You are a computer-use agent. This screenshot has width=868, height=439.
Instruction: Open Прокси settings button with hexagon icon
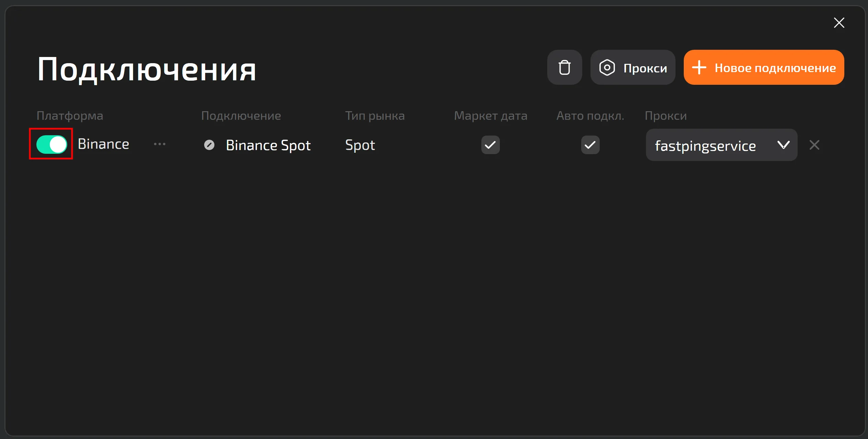[x=633, y=67]
